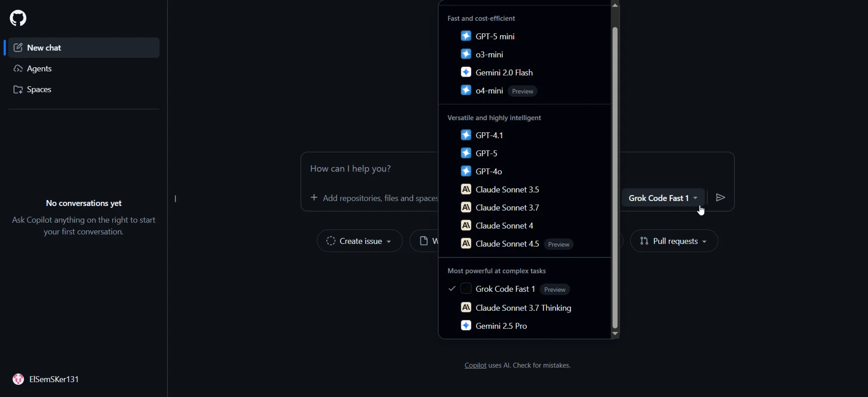Click the Spaces sidebar icon
Viewport: 868px width, 397px height.
[18, 89]
